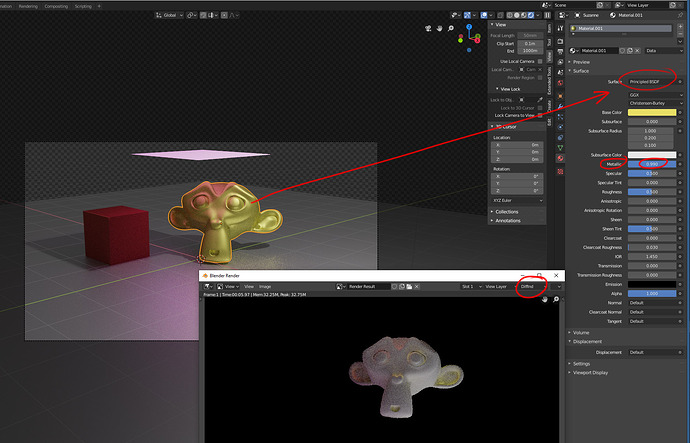Screen dimensions: 690x443
Task: Open the Particles properties tab icon
Action: (560, 117)
